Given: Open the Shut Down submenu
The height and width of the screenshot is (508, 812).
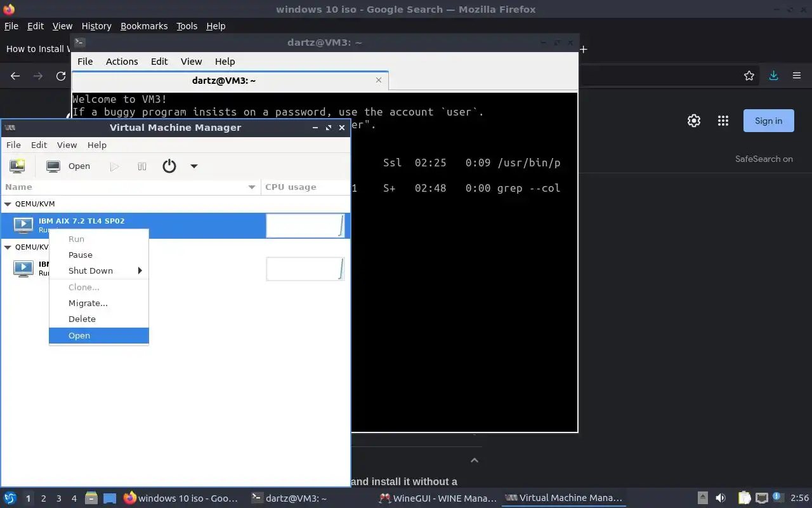Looking at the screenshot, I should (99, 271).
